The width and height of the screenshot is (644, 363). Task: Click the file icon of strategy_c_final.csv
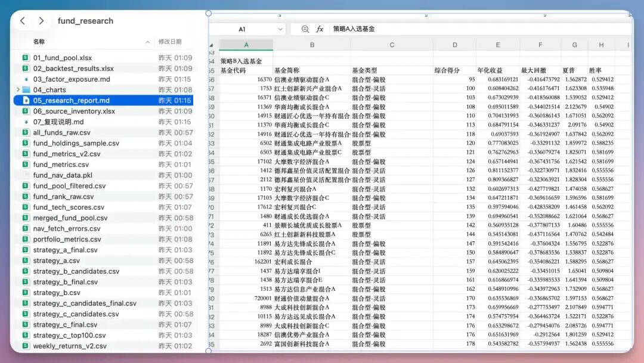pyautogui.click(x=26, y=324)
